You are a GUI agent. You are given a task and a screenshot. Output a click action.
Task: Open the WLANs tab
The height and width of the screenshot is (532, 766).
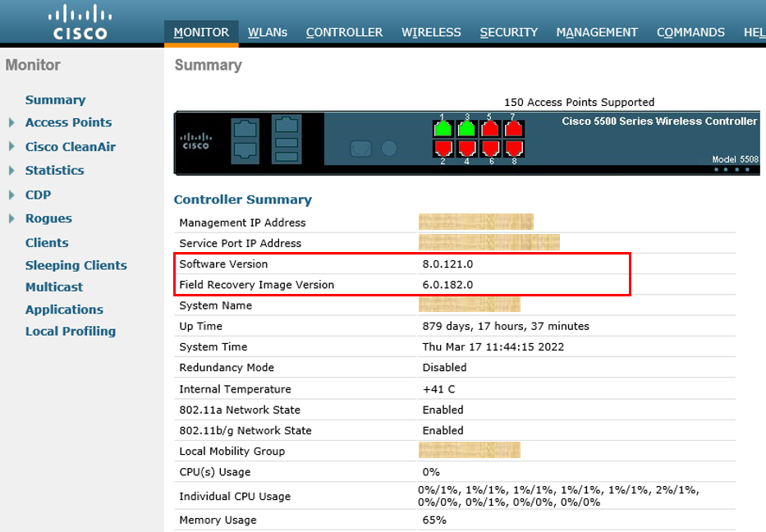(x=267, y=32)
